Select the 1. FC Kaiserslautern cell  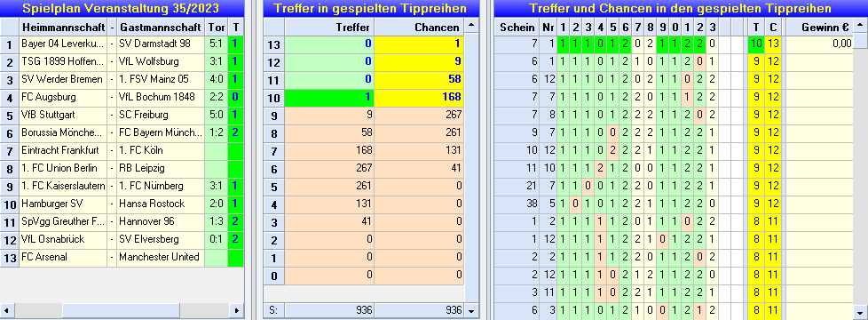[x=62, y=186]
